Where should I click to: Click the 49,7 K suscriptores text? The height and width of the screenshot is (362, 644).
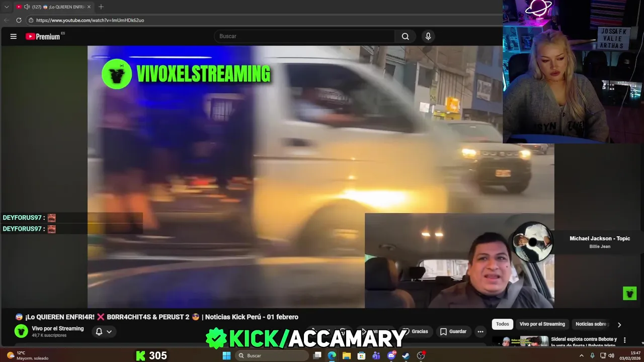[49, 335]
